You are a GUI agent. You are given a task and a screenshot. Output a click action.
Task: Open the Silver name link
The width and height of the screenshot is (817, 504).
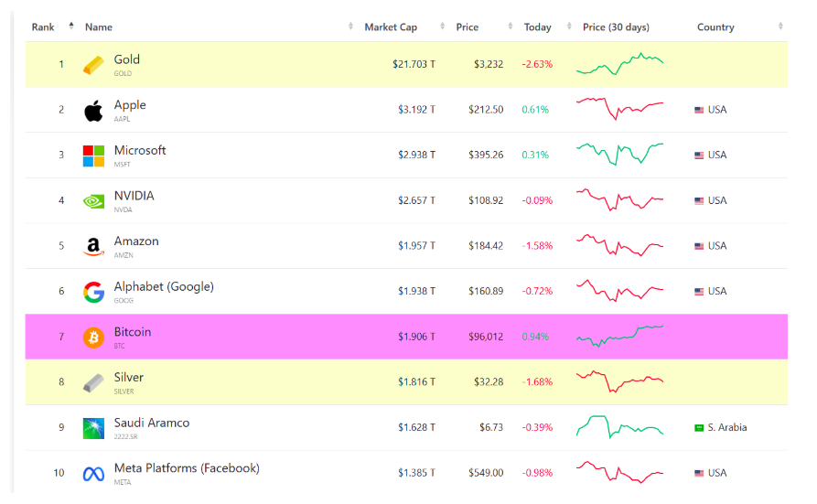coord(129,377)
